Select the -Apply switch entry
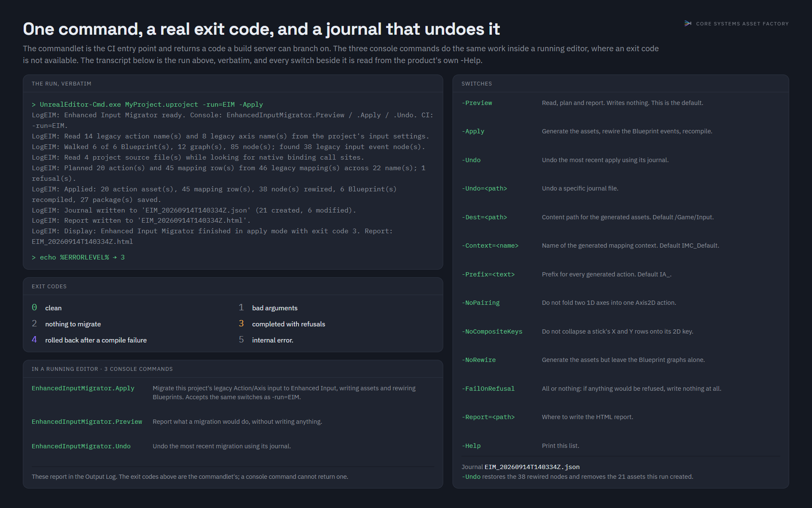Image resolution: width=812 pixels, height=508 pixels. point(473,132)
